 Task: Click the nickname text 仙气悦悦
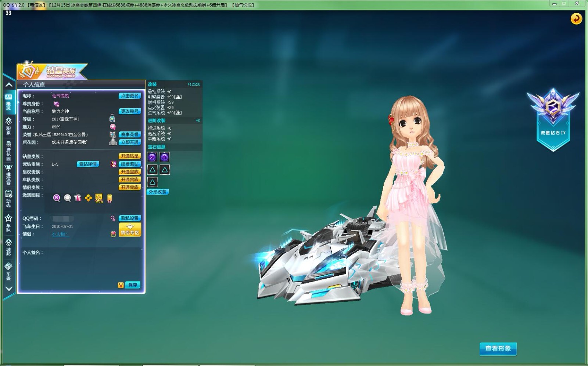tap(60, 96)
